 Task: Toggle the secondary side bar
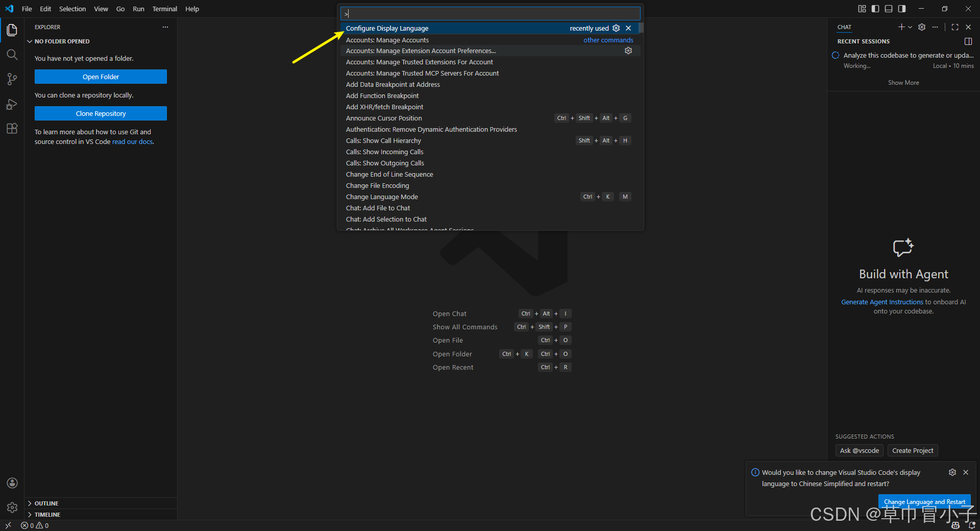[x=902, y=9]
